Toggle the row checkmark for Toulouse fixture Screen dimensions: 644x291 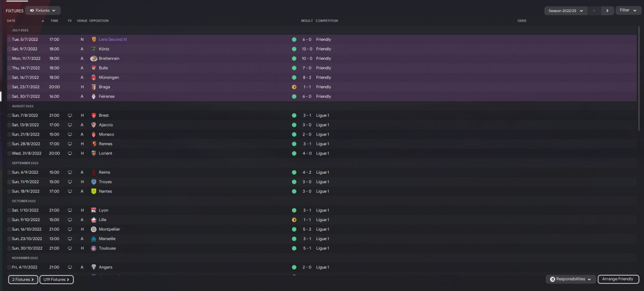[x=9, y=248]
